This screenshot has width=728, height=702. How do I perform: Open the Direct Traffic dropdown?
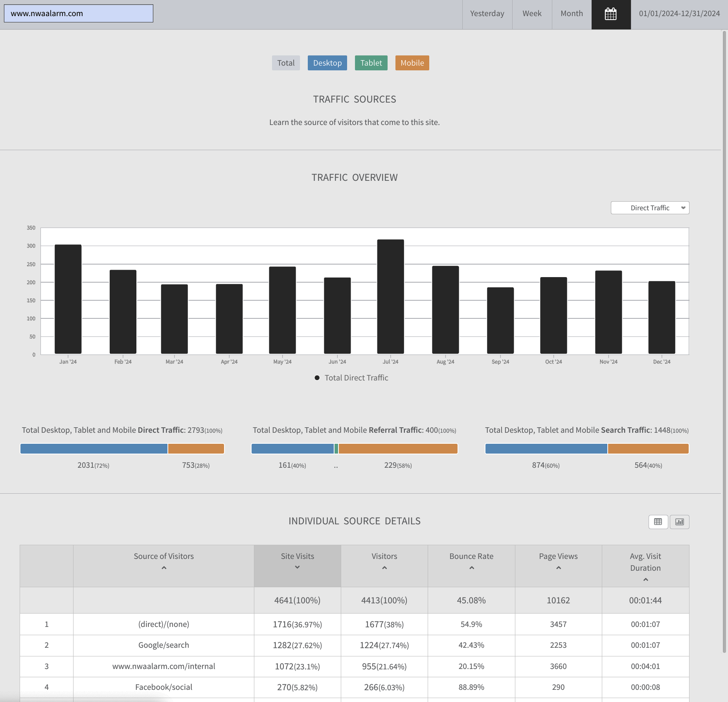[x=650, y=208]
